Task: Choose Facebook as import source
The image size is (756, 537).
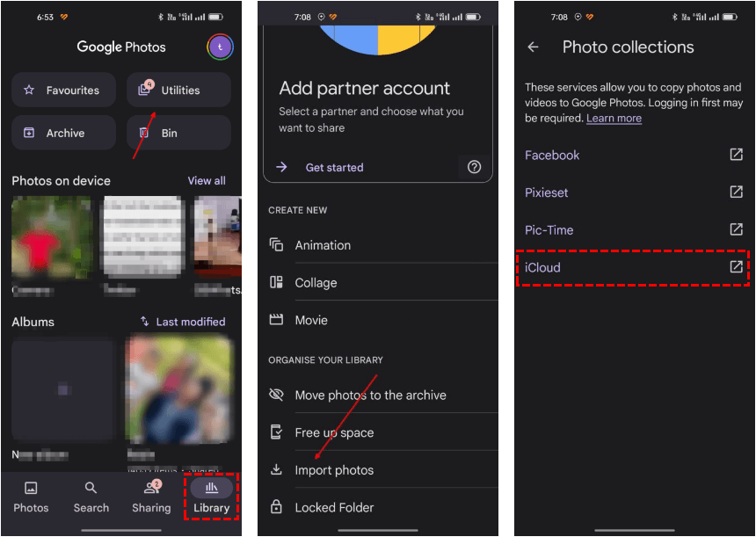Action: pyautogui.click(x=633, y=155)
